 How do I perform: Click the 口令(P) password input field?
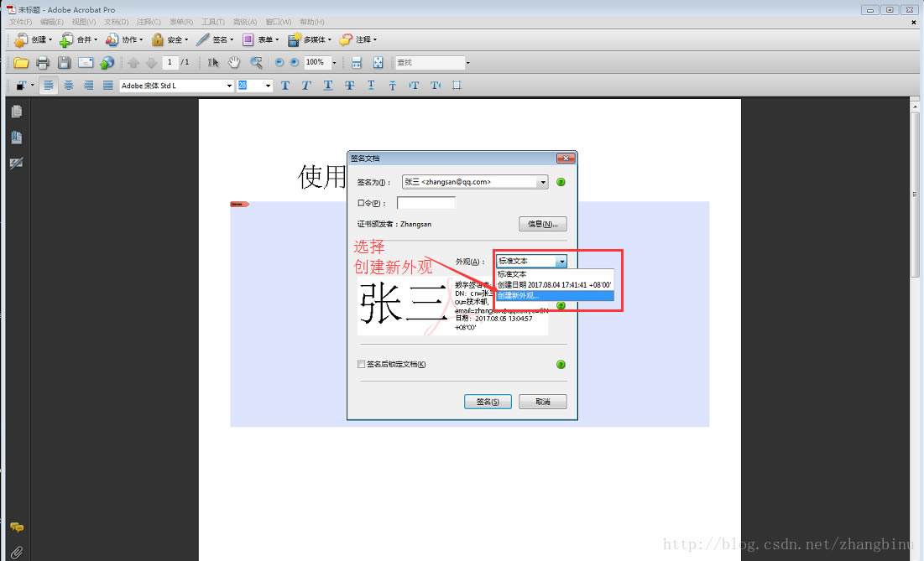426,203
